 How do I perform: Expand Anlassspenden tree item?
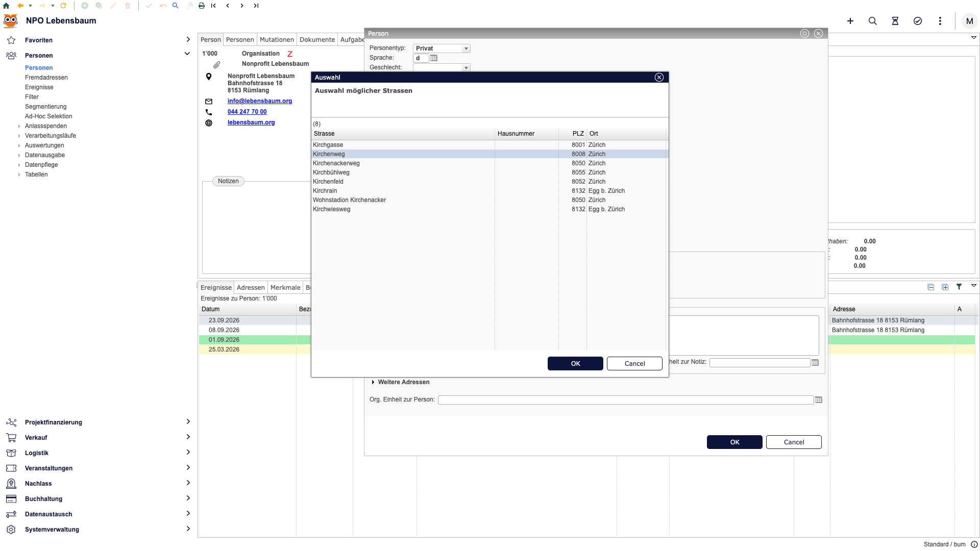coord(19,126)
